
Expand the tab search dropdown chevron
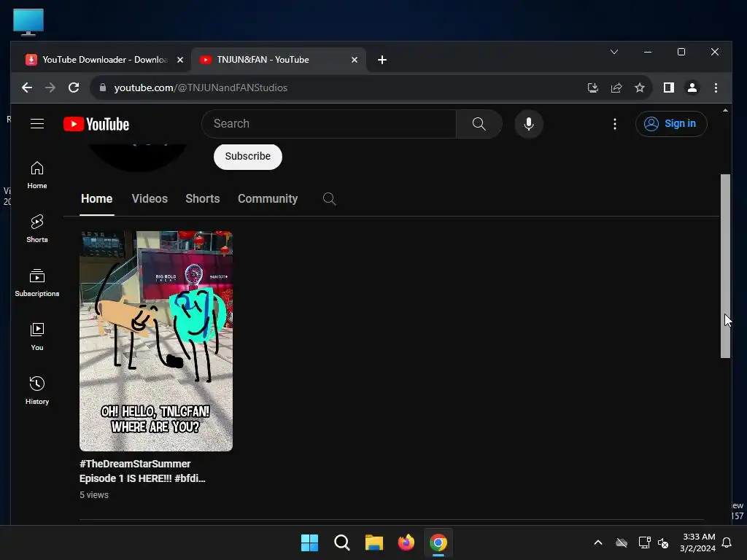[614, 52]
